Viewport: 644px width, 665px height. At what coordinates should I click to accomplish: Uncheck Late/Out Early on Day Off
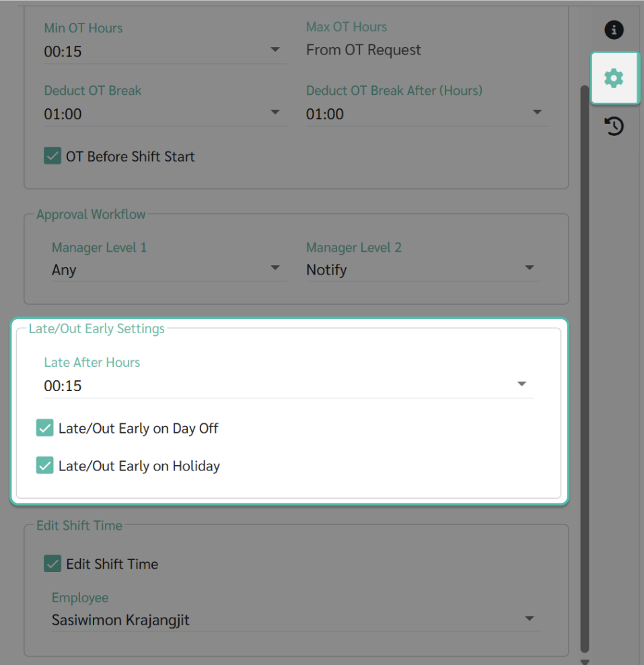(x=45, y=428)
